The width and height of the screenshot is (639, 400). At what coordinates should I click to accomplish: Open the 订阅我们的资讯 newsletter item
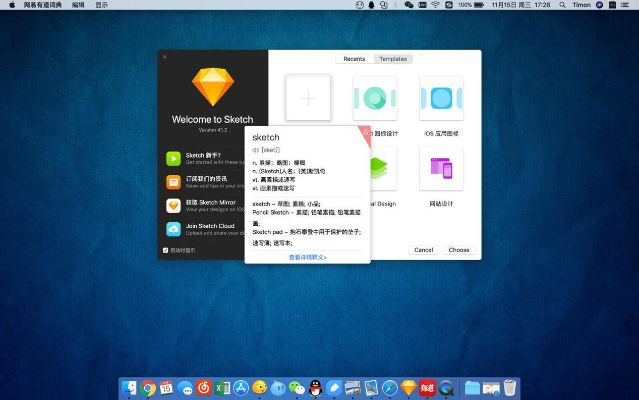(x=205, y=182)
